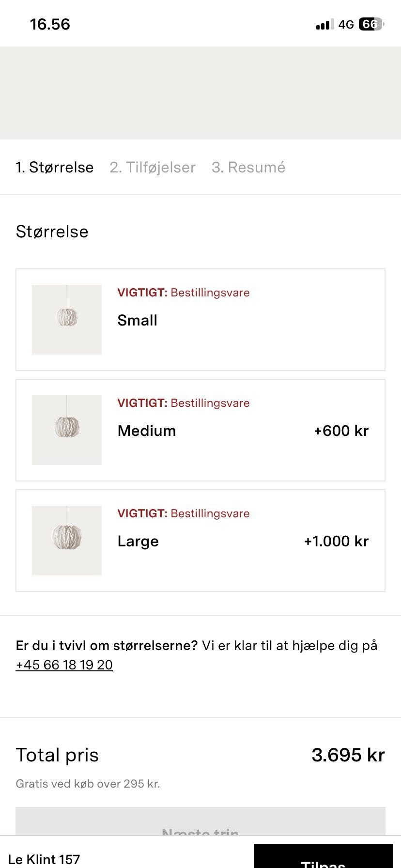
Task: Tap the black Tilpas button
Action: [324, 856]
